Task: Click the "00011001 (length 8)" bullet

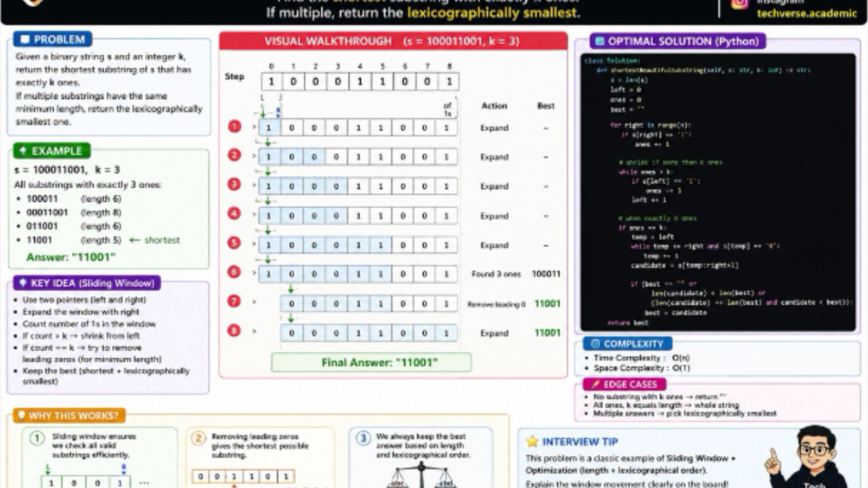Action: point(74,212)
